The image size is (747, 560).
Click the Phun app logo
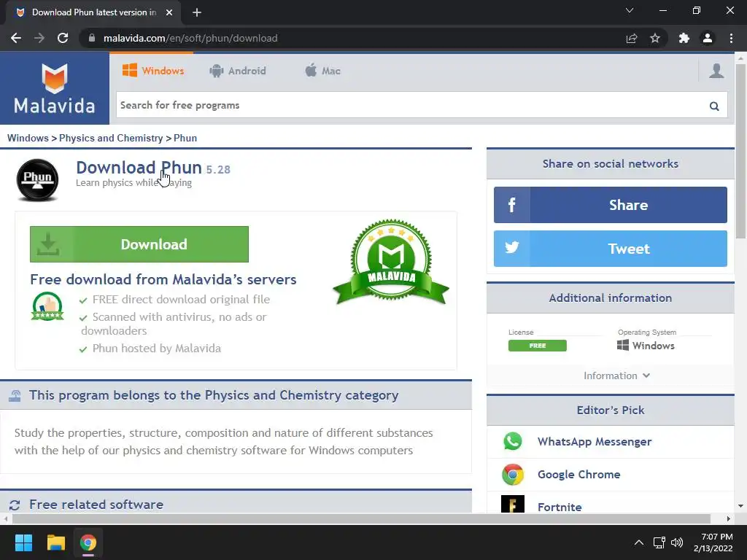pos(38,180)
